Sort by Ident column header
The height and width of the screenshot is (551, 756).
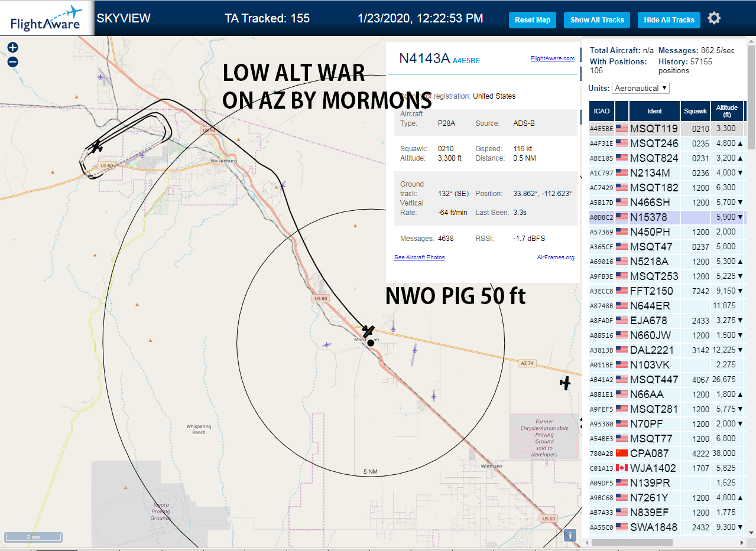point(655,111)
